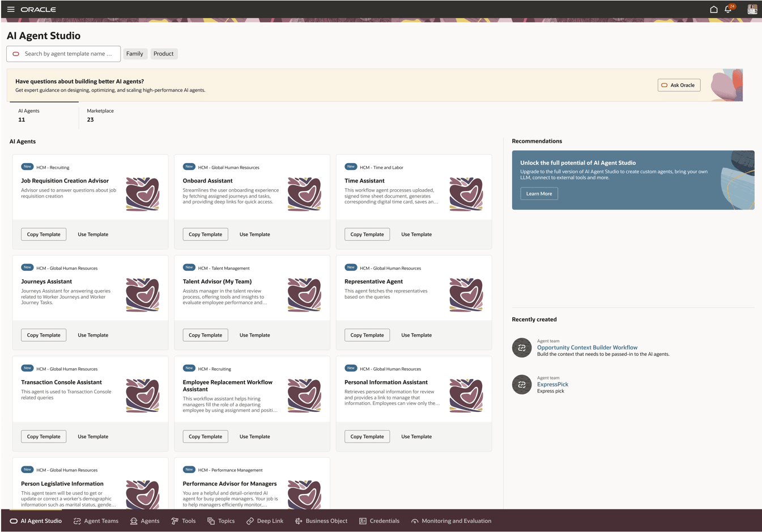Select the AI Agents tab

click(x=28, y=114)
